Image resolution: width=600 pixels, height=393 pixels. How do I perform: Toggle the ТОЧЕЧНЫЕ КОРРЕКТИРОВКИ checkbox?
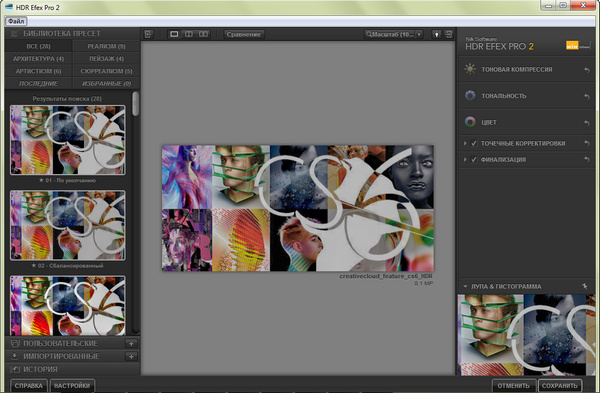(x=474, y=144)
